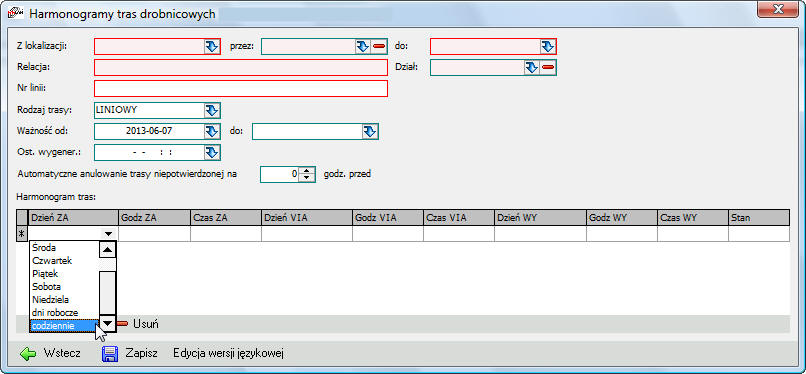Click the 'Z lokalizacji' input field
This screenshot has width=806, height=374.
[150, 47]
